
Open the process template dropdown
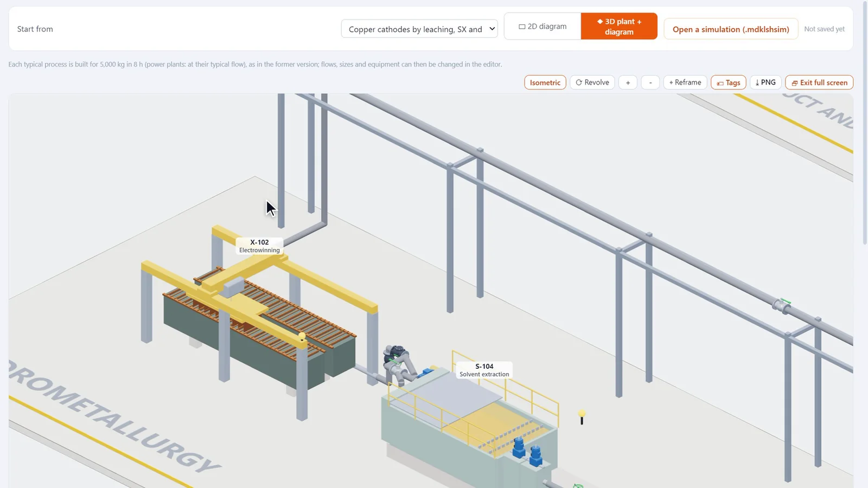(x=419, y=29)
